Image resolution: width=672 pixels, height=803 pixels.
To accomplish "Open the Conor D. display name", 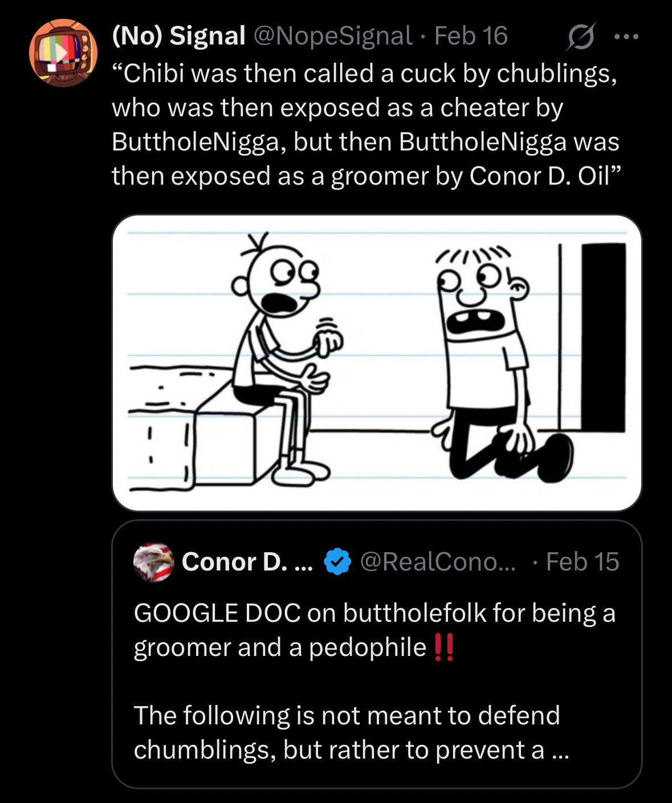I will (x=247, y=562).
